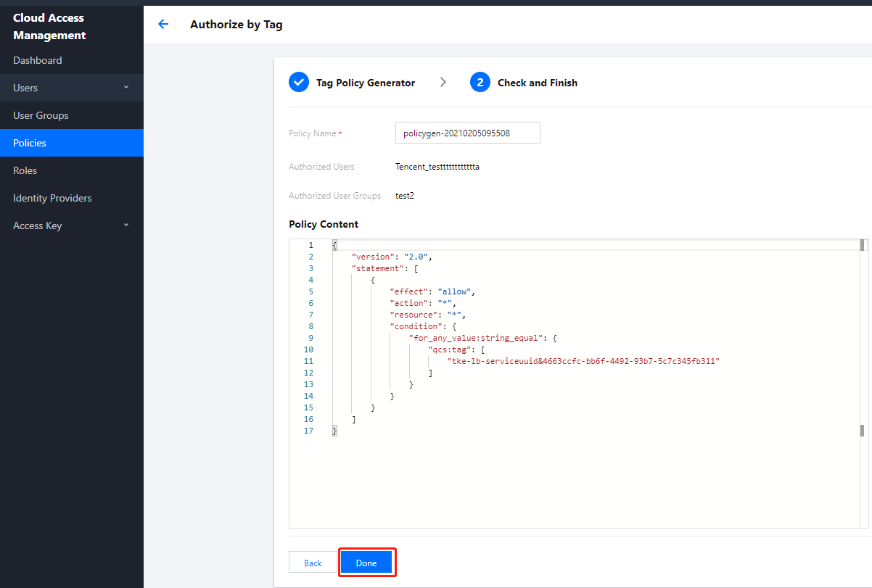Click the Check and Finish step label
Screen dimensions: 872x588
538,83
